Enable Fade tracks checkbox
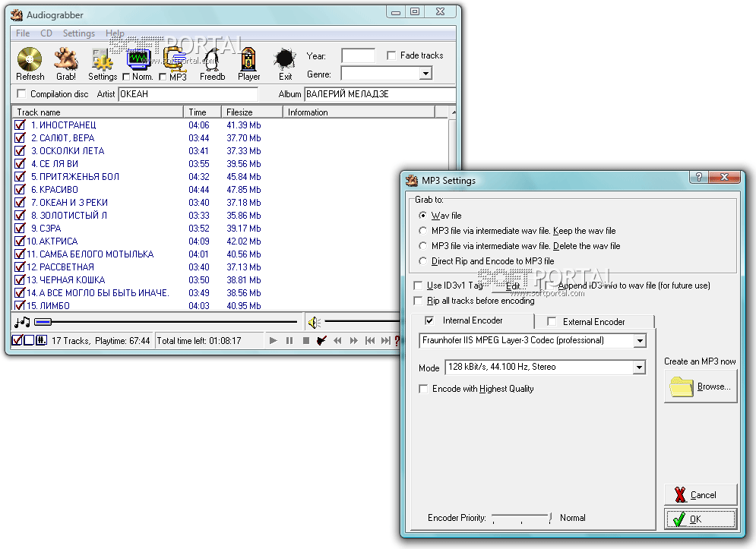The height and width of the screenshot is (549, 756). pyautogui.click(x=391, y=55)
